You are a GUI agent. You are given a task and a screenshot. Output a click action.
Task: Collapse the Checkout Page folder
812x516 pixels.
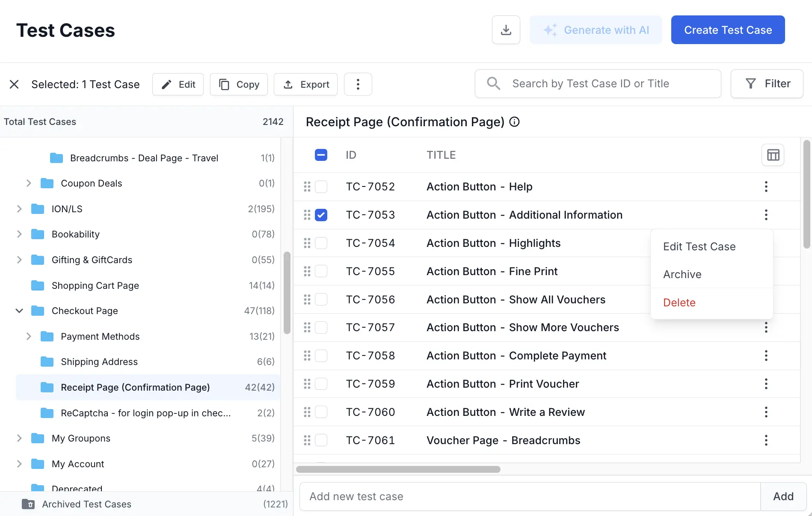(x=19, y=311)
